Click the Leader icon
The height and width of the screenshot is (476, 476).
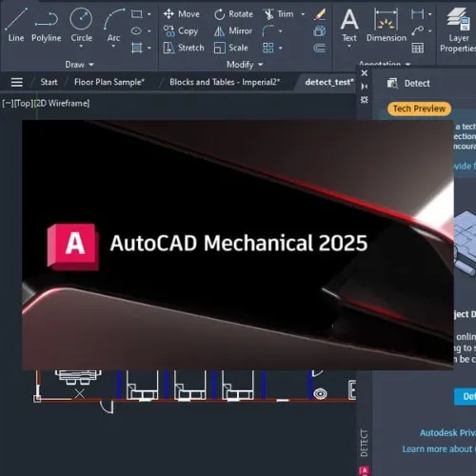click(417, 30)
